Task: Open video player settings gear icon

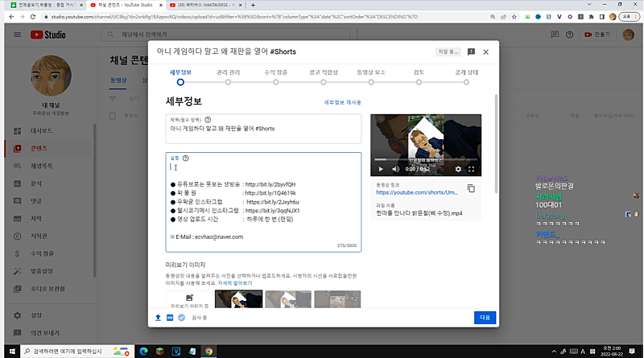Action: [458, 169]
